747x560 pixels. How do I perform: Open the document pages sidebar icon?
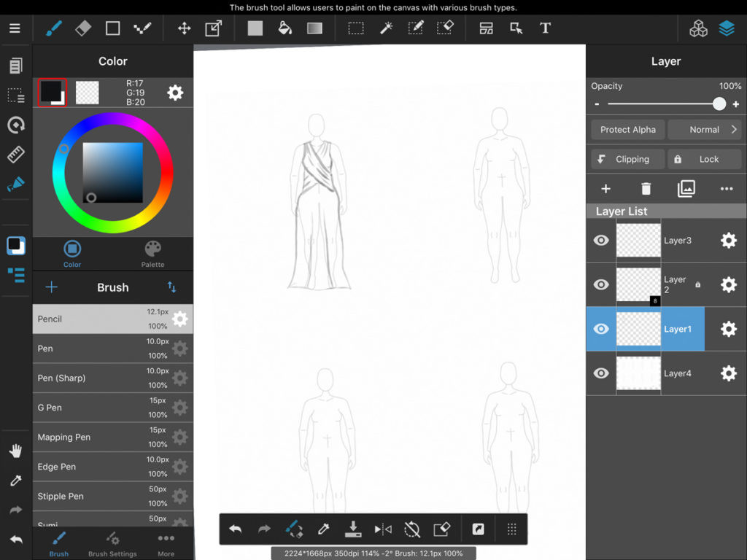[x=16, y=66]
